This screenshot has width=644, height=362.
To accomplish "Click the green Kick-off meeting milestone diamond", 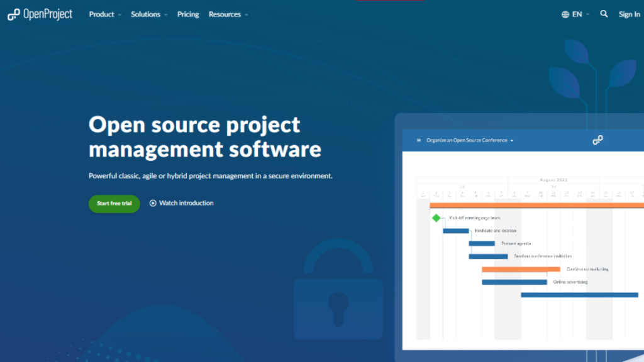I will (x=437, y=217).
